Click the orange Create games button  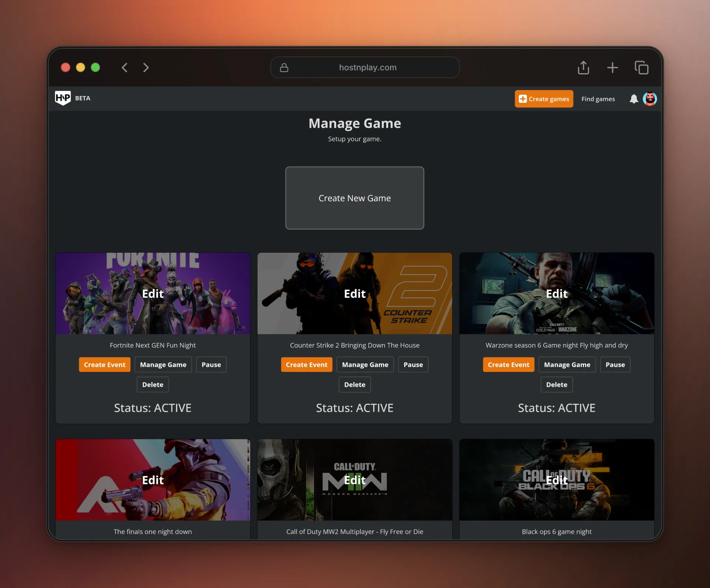(544, 99)
